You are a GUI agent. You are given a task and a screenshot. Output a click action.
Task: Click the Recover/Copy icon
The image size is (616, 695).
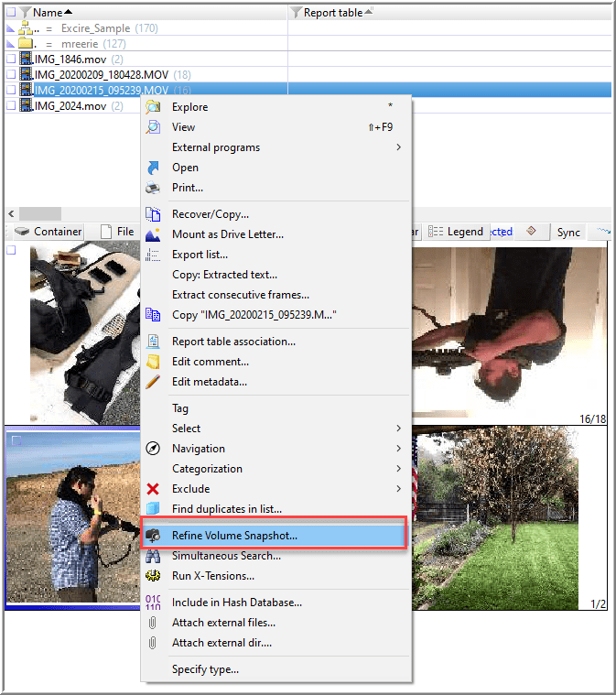(x=153, y=214)
